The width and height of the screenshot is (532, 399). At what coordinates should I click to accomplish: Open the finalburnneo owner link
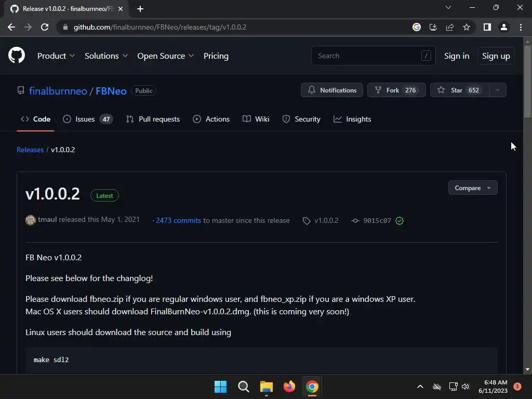(58, 91)
